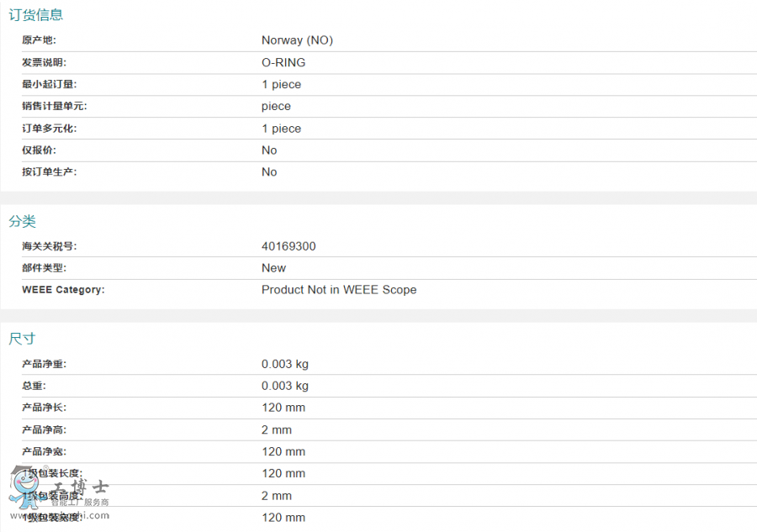
Task: Click the 发票说明 label
Action: point(44,62)
